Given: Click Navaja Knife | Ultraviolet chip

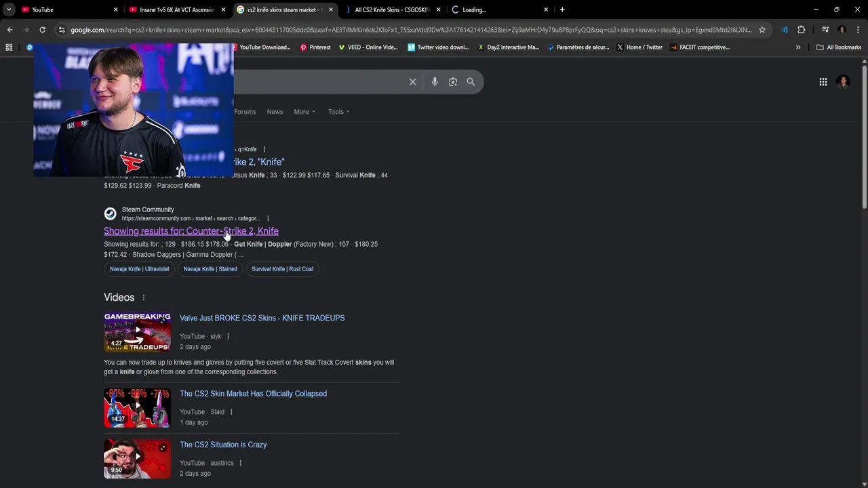Looking at the screenshot, I should point(140,269).
